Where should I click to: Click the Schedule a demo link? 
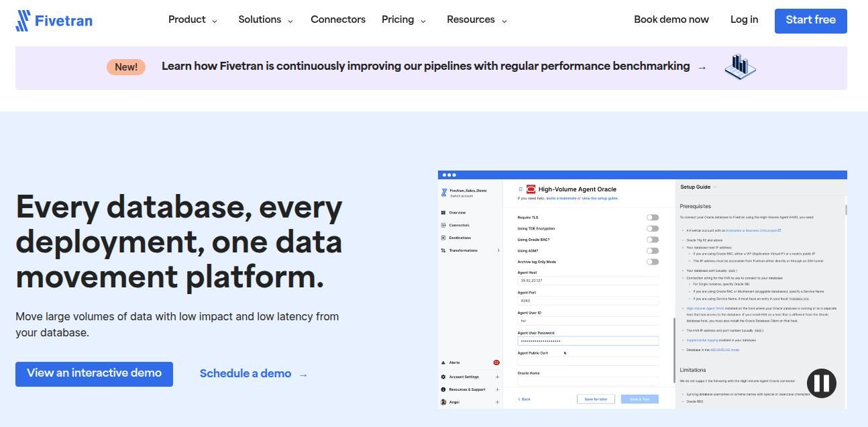point(246,374)
